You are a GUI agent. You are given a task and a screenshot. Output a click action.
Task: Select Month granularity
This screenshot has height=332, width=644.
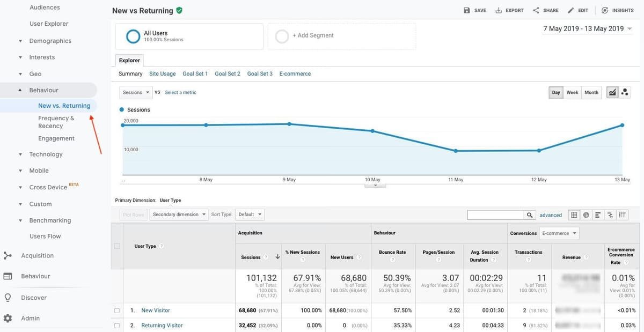coord(591,92)
